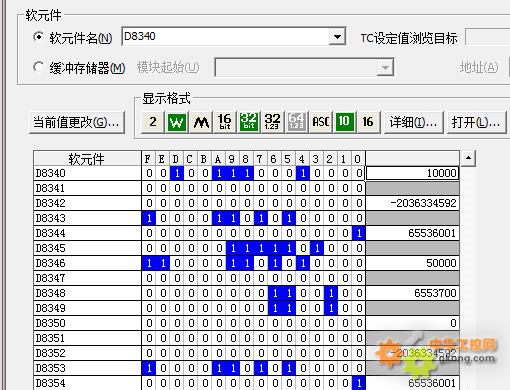The width and height of the screenshot is (510, 390).
Task: Choose 32 bit integer display format
Action: (249, 122)
